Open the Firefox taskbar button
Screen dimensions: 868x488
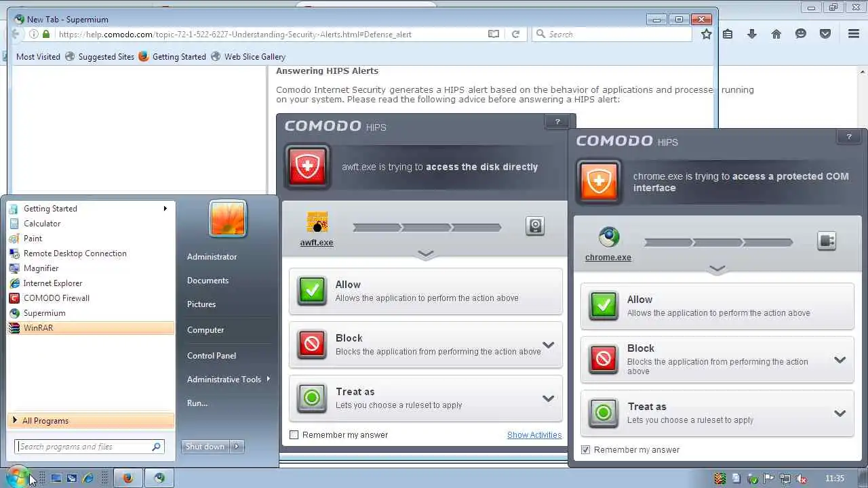127,478
